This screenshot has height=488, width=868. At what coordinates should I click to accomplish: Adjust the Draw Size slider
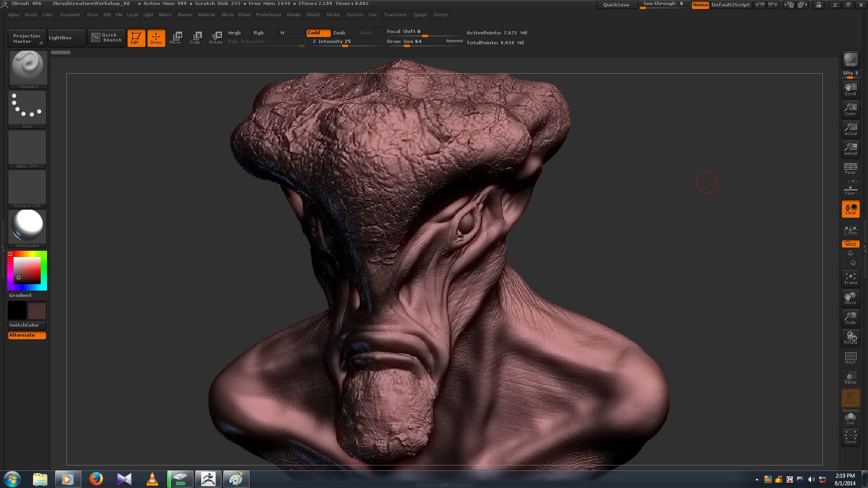[x=415, y=42]
